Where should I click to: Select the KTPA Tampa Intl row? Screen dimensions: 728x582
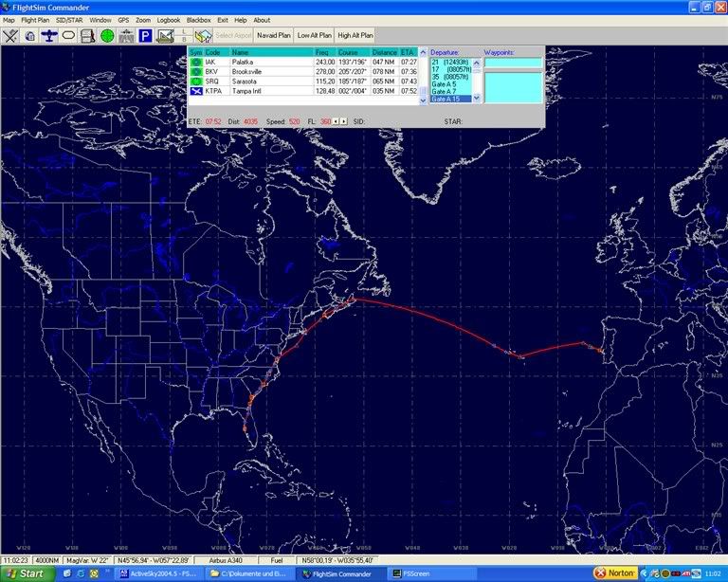pos(303,91)
